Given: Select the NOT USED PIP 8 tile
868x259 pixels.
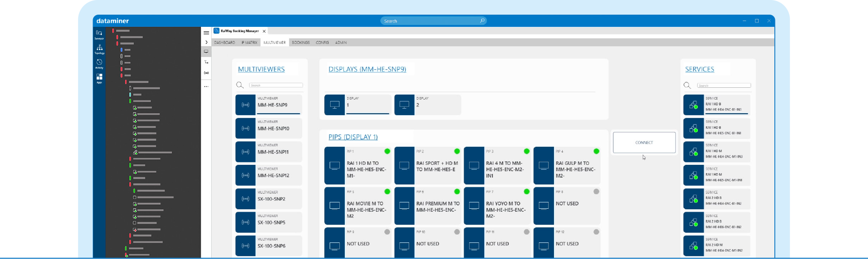Looking at the screenshot, I should click(x=567, y=206).
